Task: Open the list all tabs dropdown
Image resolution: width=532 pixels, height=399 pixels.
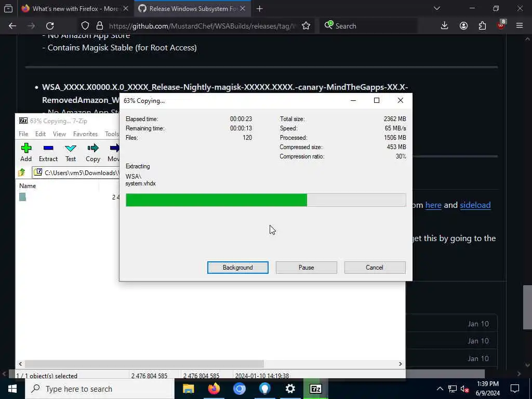Action: tap(436, 8)
